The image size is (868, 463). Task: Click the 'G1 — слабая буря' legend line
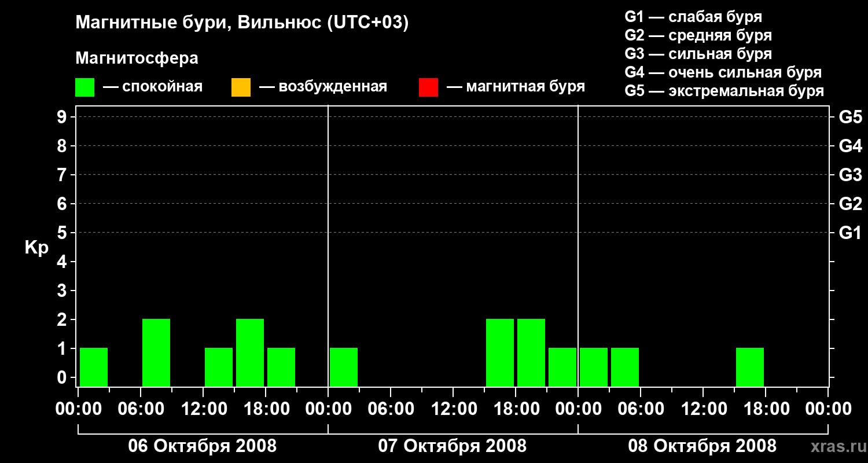click(x=693, y=17)
